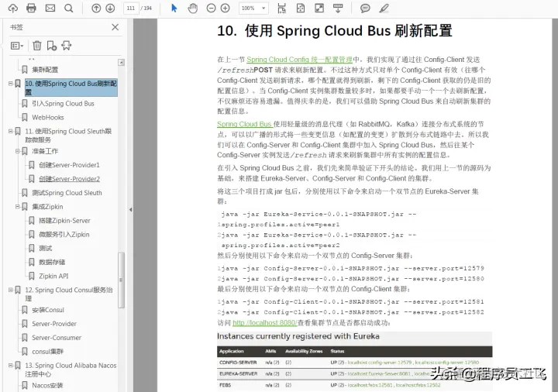Viewport: 558px width, 392px height.
Task: Go to next page with down arrow
Action: [110, 9]
